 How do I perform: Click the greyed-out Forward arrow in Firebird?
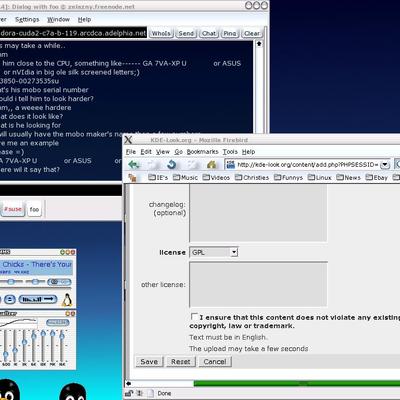pyautogui.click(x=153, y=164)
